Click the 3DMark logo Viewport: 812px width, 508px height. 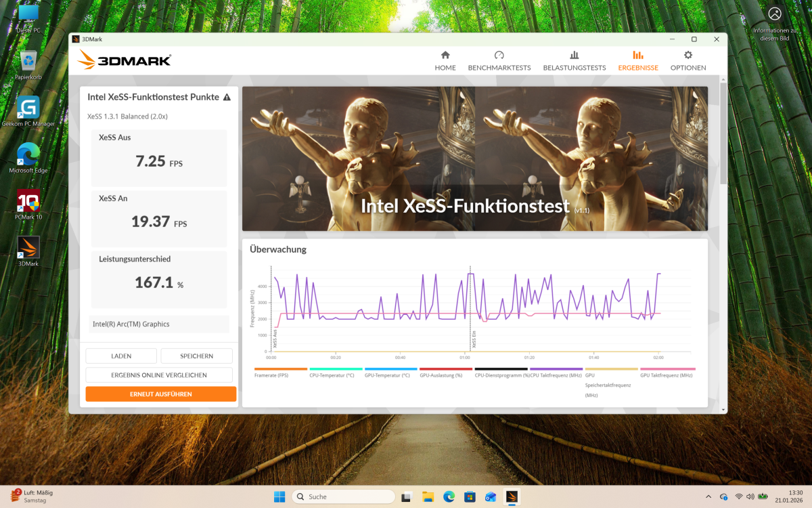pos(122,60)
